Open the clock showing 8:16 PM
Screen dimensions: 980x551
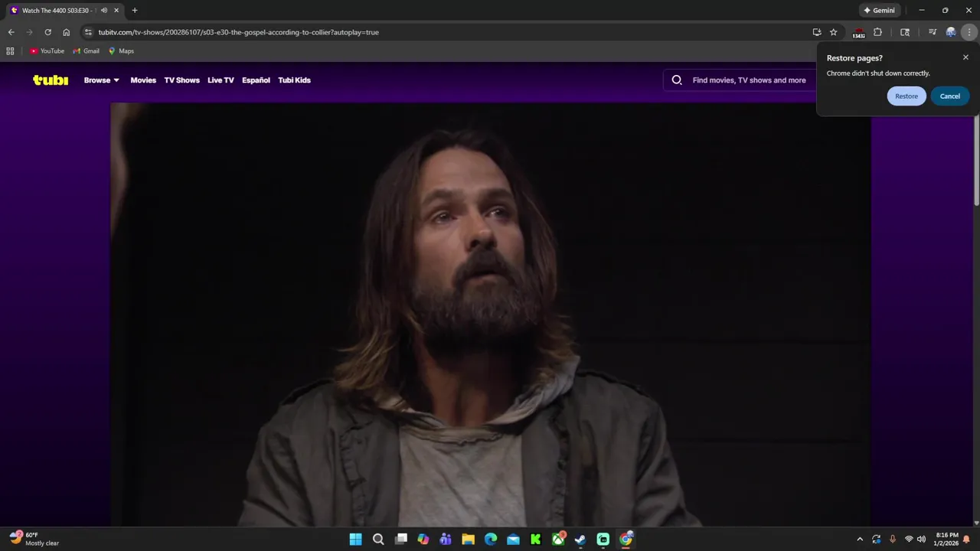tap(946, 540)
